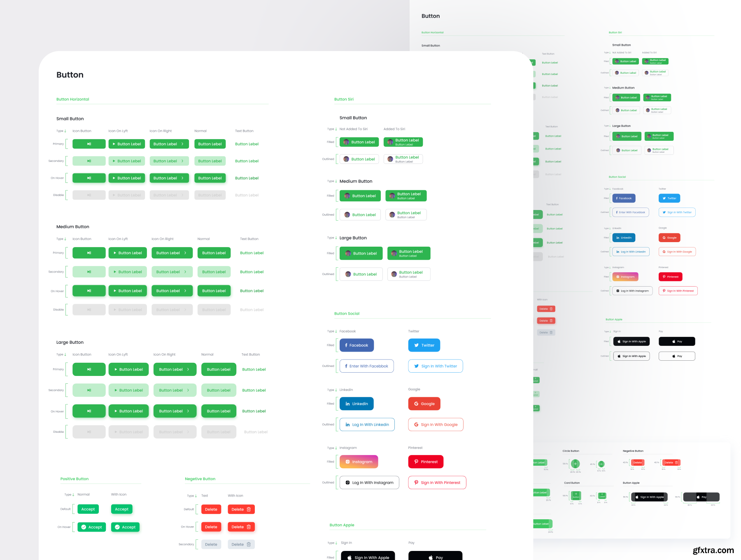The width and height of the screenshot is (741, 560).
Task: Click the gradient Instagram button in main panel
Action: point(359,462)
